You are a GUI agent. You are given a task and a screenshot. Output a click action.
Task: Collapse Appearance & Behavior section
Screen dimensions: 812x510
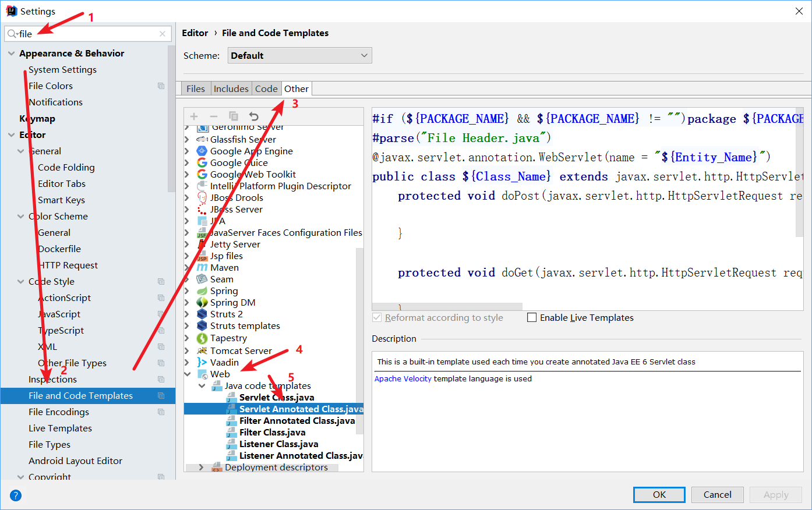tap(12, 53)
